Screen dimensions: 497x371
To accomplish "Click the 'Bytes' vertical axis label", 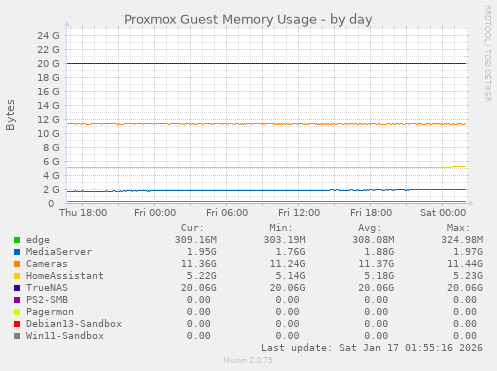I will (x=10, y=115).
